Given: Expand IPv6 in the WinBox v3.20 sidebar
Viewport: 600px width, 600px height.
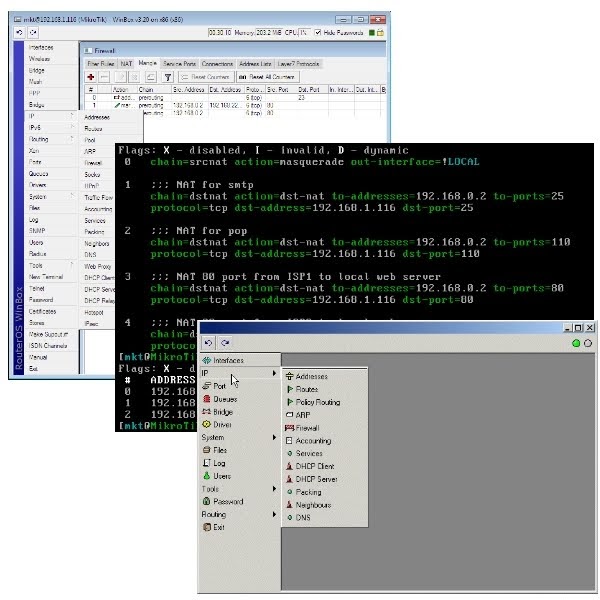Looking at the screenshot, I should pos(51,127).
